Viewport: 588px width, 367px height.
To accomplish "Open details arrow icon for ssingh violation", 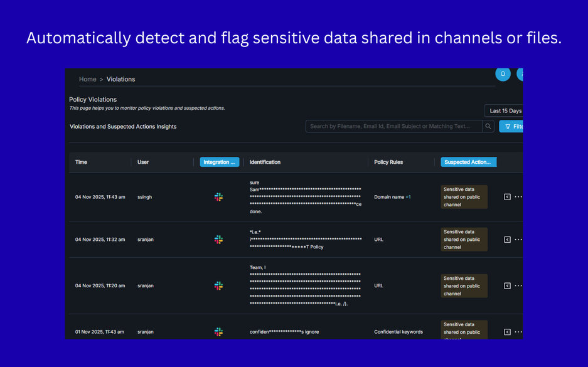I will click(507, 197).
